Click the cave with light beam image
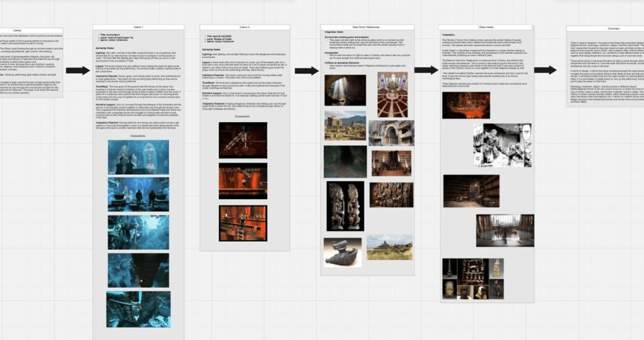This screenshot has height=340, width=644. click(x=345, y=90)
